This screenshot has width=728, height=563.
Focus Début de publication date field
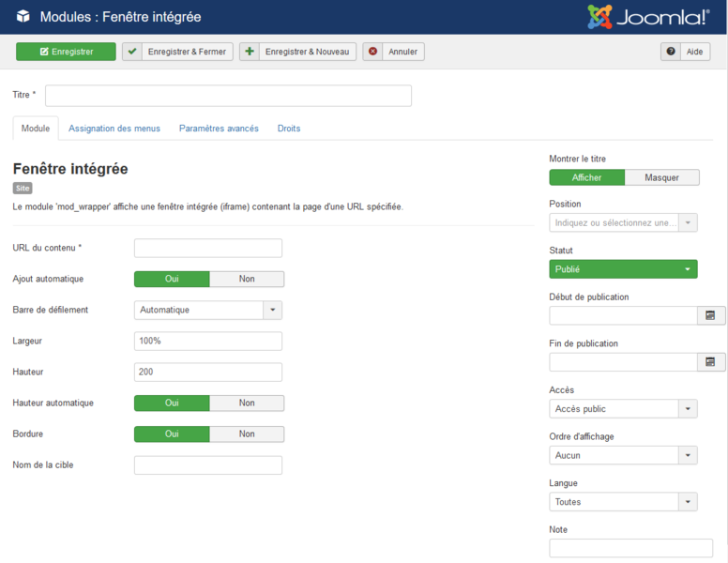(x=623, y=316)
